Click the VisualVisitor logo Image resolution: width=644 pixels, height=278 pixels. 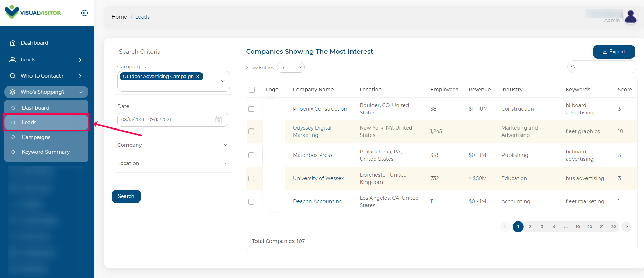33,12
